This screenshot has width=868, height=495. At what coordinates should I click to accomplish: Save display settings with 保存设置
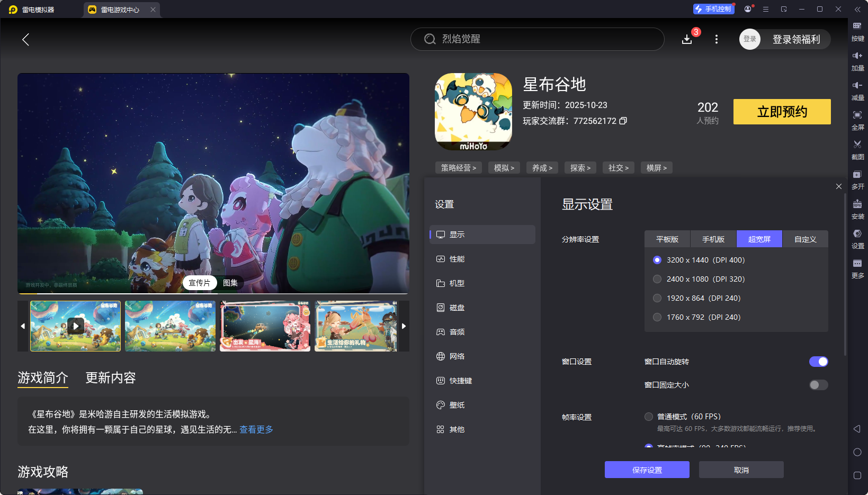647,470
